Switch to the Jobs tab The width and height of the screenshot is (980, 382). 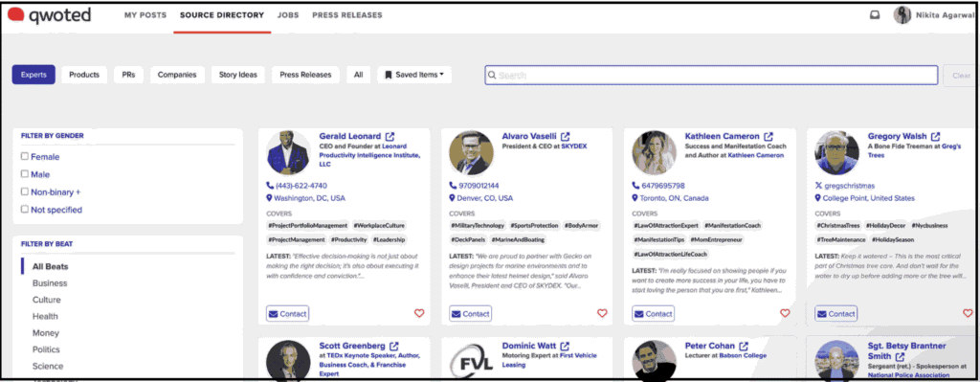[288, 15]
